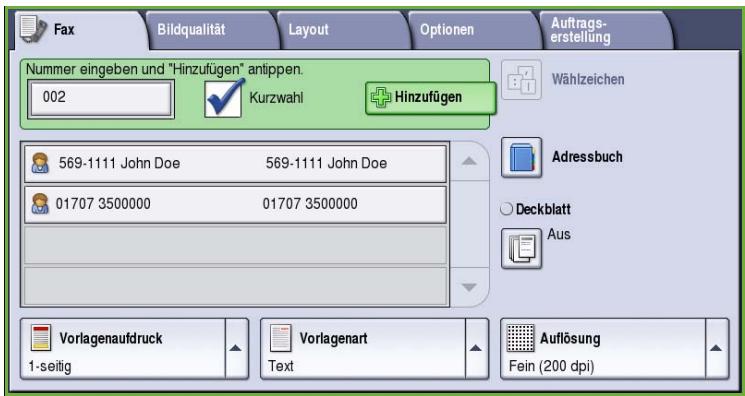The width and height of the screenshot is (745, 396).
Task: Select the first 01707 3500000 text
Action: pos(103,204)
